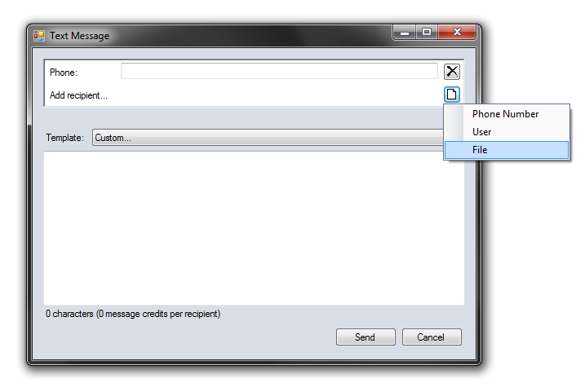Close the Text Message window
The height and width of the screenshot is (392, 585).
coord(457,33)
